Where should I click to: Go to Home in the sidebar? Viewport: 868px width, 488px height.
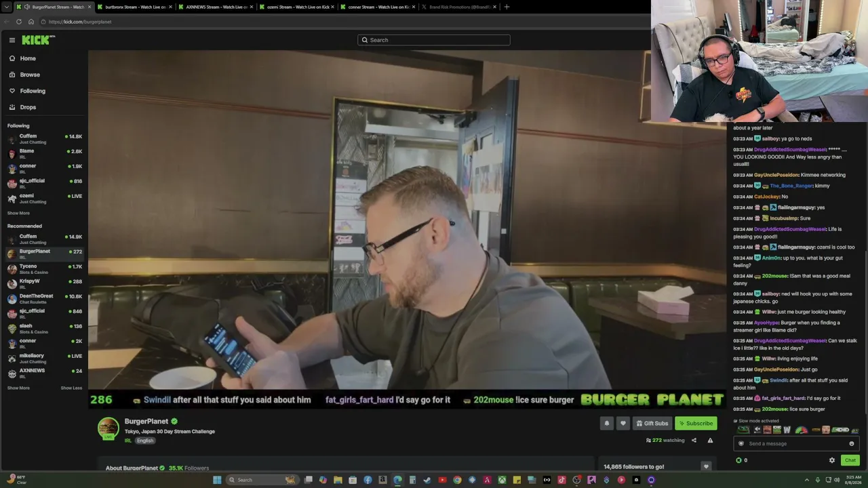click(28, 58)
